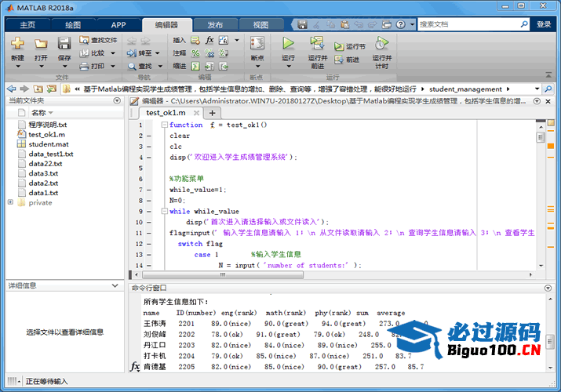Click the Breakpoints (断点) icon

click(x=257, y=43)
